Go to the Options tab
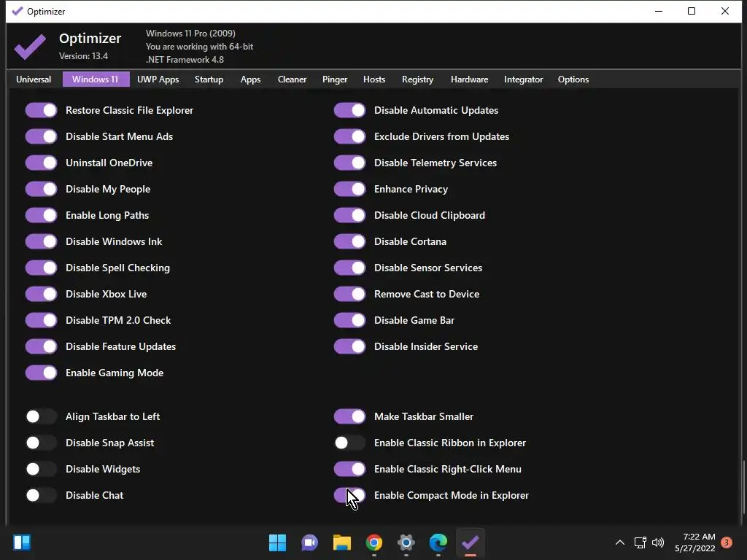Screen dimensions: 747x560 coord(573,79)
